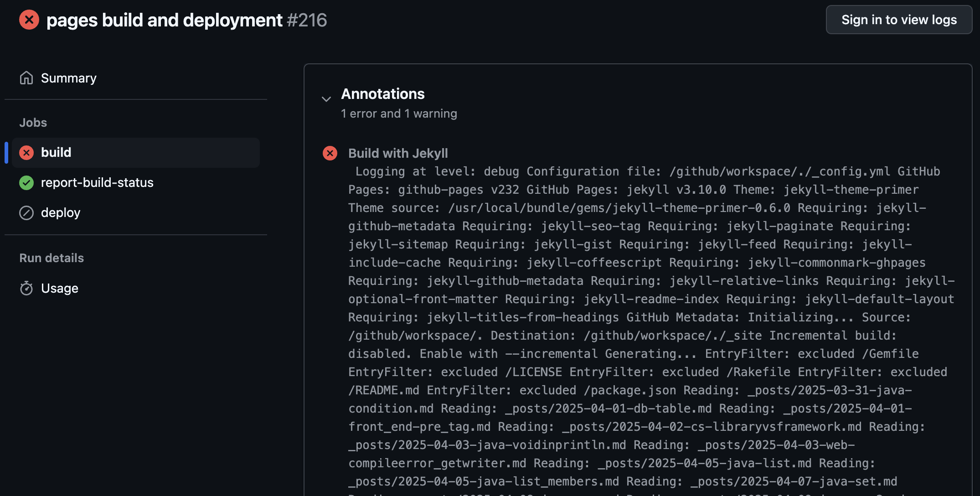Open the Usage run details link

tap(60, 288)
